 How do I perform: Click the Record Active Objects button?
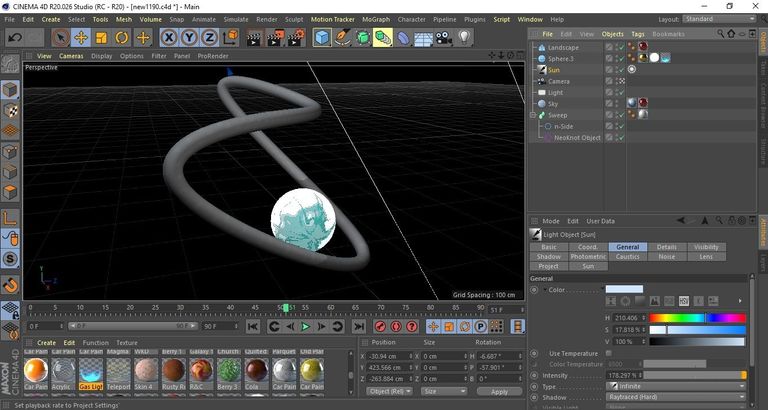point(380,326)
